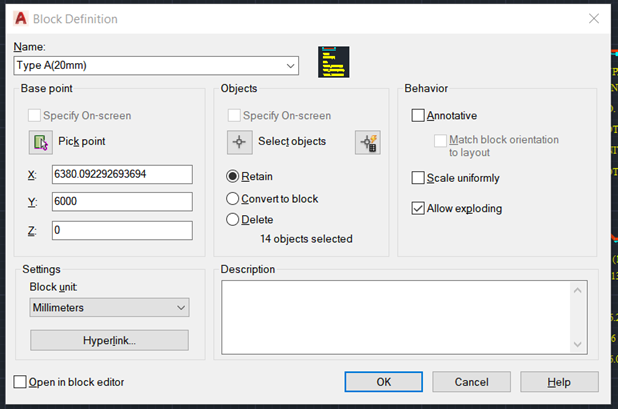This screenshot has height=409, width=618.
Task: Uncheck Allow exploding
Action: pos(418,208)
